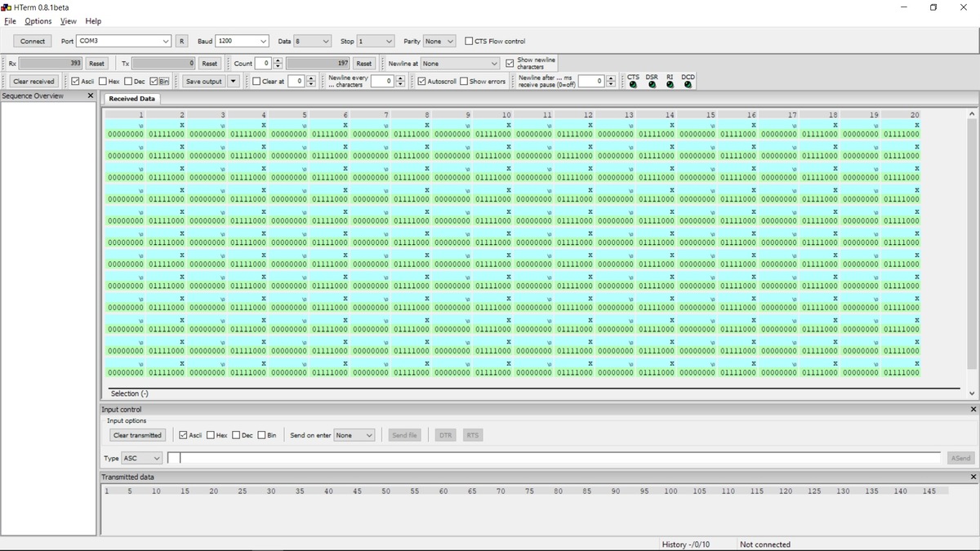Reset the Count value of 197

point(364,63)
